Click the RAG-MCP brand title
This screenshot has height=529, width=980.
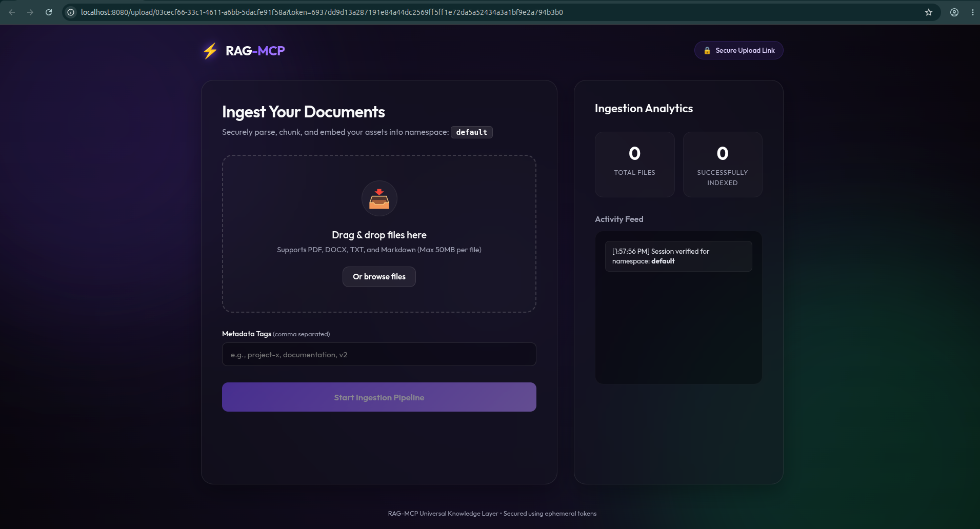pyautogui.click(x=255, y=51)
